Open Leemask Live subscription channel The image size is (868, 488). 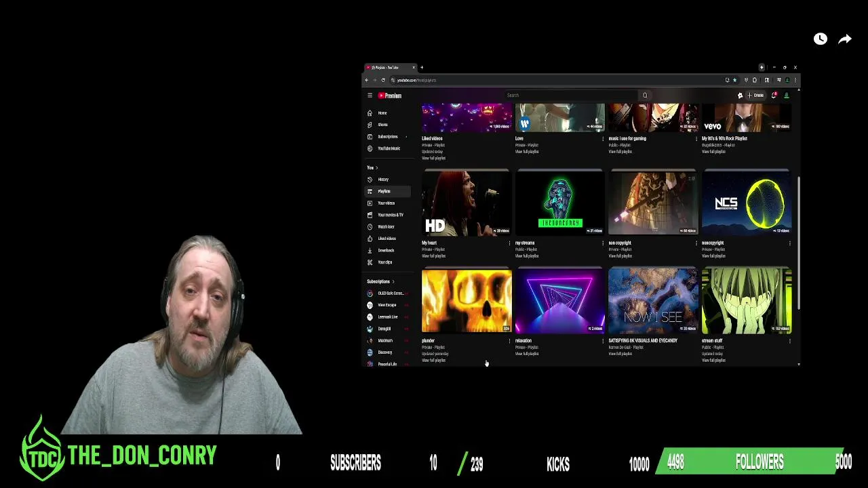pyautogui.click(x=388, y=317)
